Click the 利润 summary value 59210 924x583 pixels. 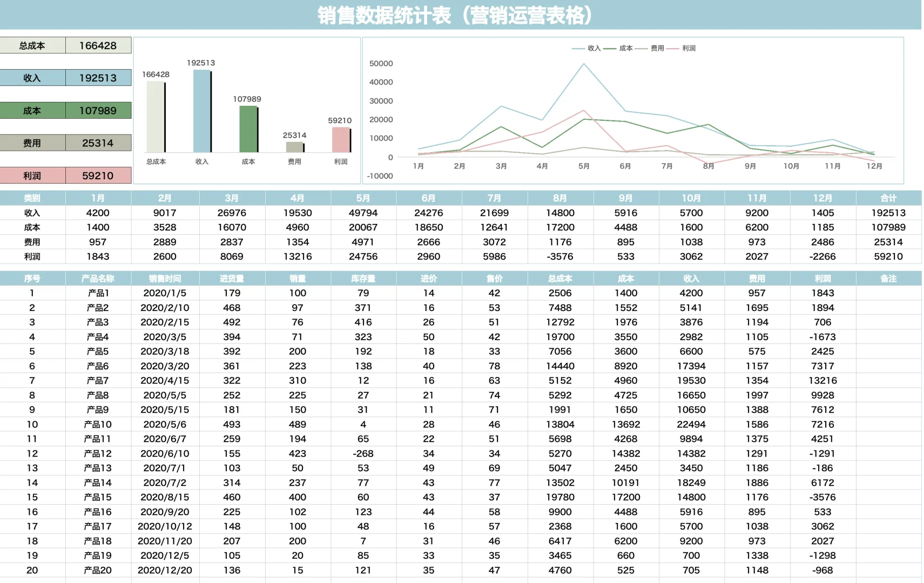pyautogui.click(x=98, y=175)
